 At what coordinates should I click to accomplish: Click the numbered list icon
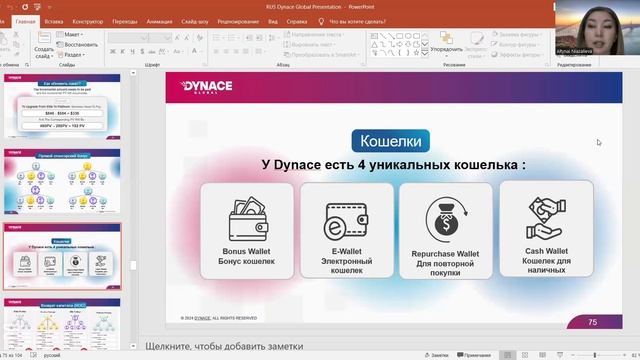click(x=233, y=38)
